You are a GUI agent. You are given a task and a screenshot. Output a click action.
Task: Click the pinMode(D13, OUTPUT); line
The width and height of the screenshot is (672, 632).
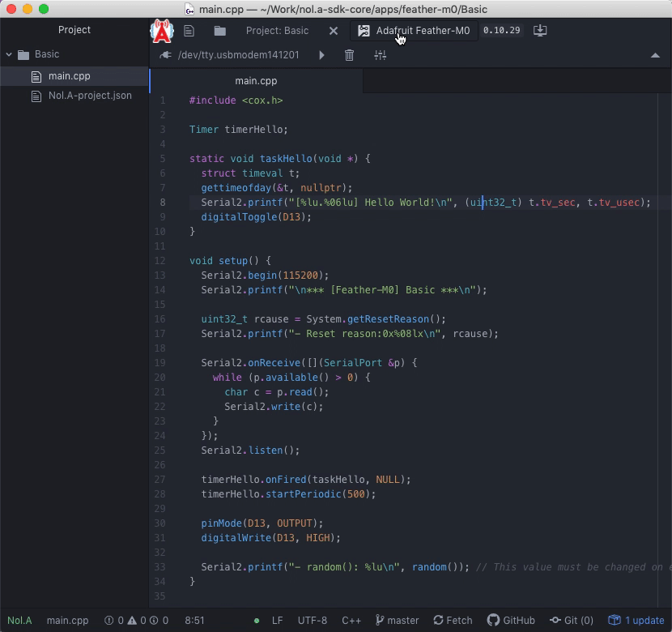[262, 523]
